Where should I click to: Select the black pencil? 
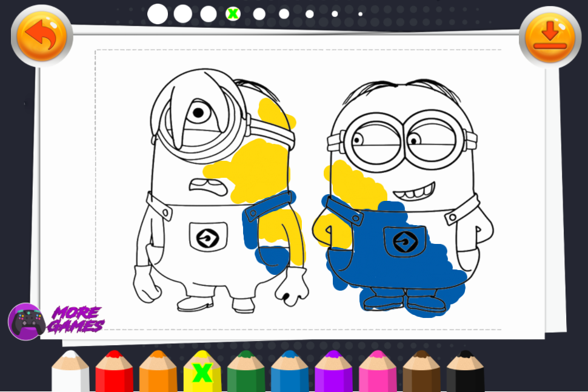click(x=466, y=372)
